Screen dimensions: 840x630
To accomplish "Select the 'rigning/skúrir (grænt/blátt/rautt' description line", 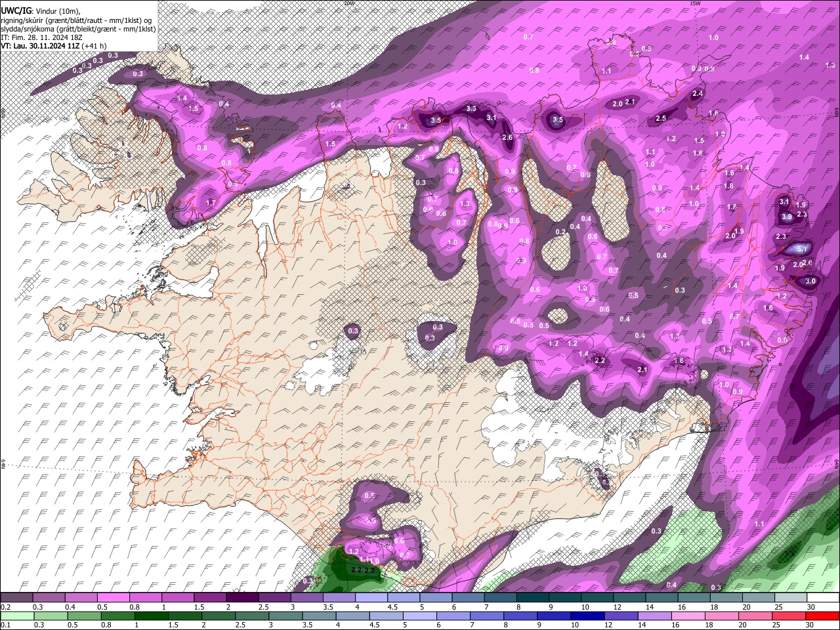I will click(x=76, y=20).
